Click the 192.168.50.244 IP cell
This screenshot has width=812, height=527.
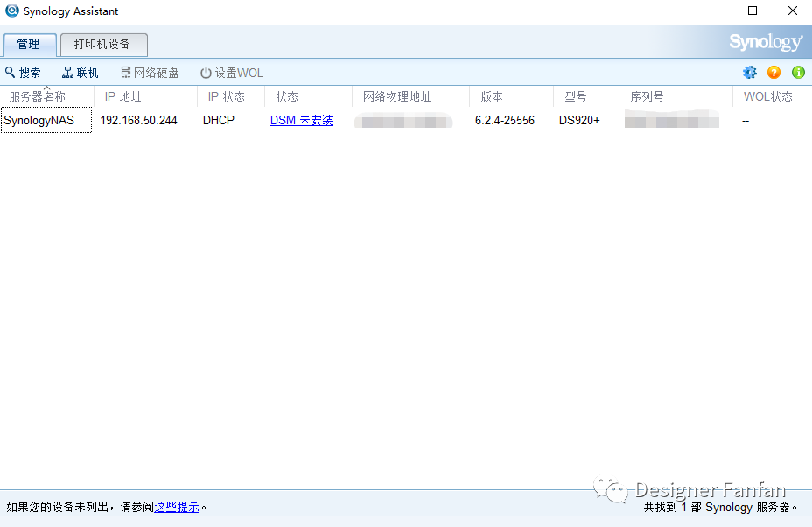(x=139, y=120)
